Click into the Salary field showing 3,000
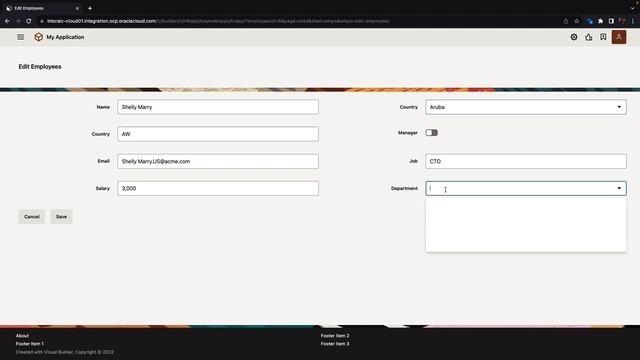The width and height of the screenshot is (640, 360). pos(218,188)
